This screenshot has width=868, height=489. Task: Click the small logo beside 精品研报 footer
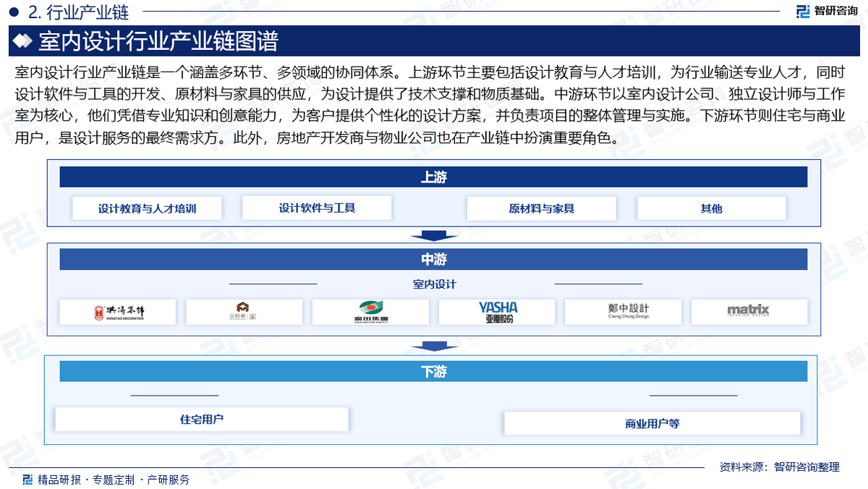pyautogui.click(x=27, y=479)
